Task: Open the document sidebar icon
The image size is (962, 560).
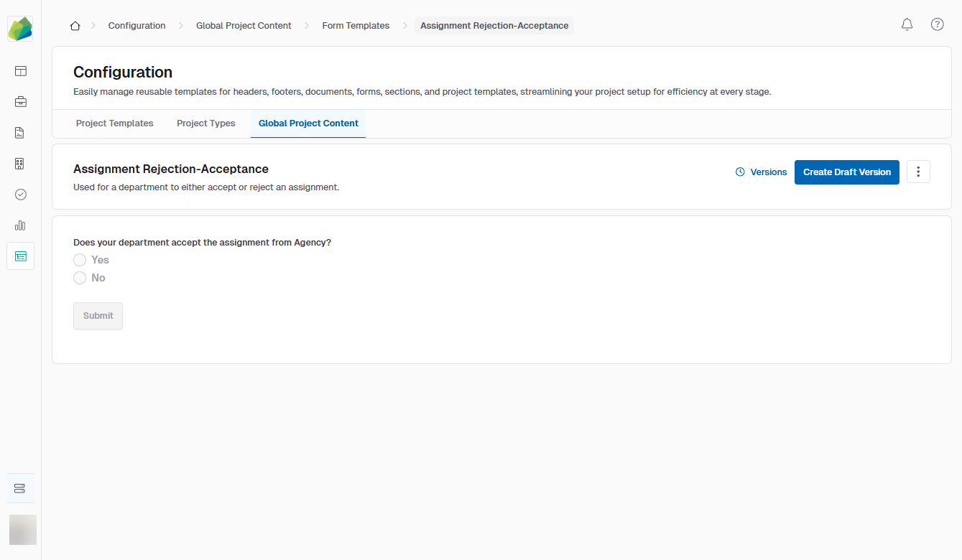Action: tap(20, 133)
